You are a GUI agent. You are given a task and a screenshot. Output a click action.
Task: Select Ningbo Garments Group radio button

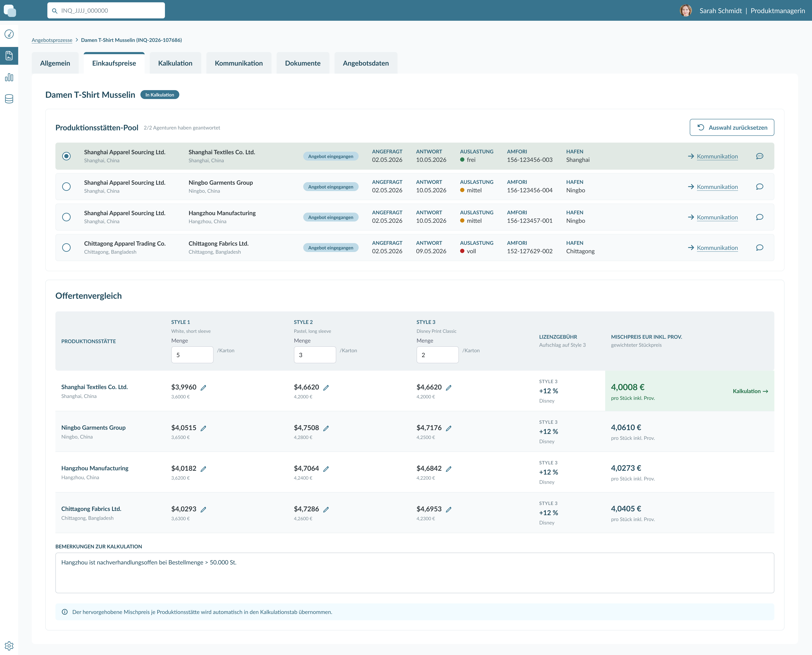pyautogui.click(x=66, y=186)
